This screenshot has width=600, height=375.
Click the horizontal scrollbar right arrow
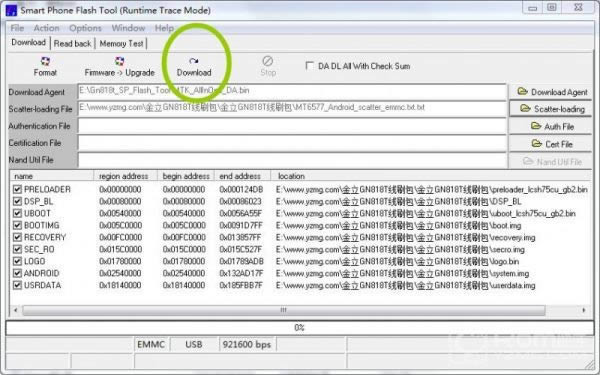pyautogui.click(x=584, y=310)
